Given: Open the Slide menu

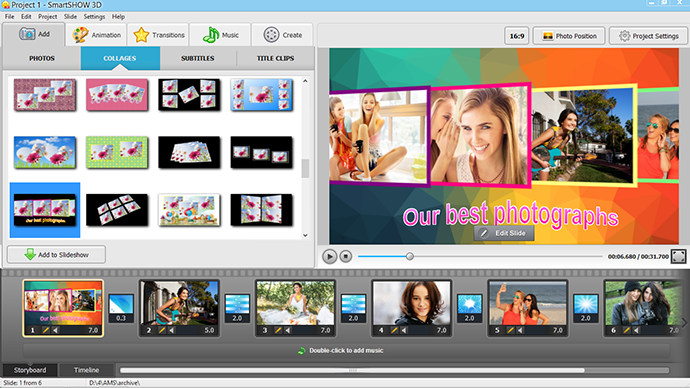Looking at the screenshot, I should (70, 17).
